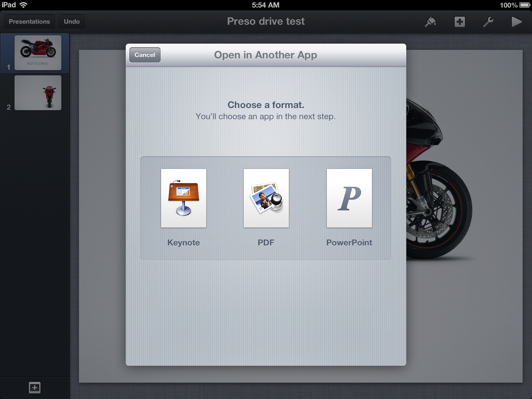Tap the 'Open in Another App' heading

point(266,55)
